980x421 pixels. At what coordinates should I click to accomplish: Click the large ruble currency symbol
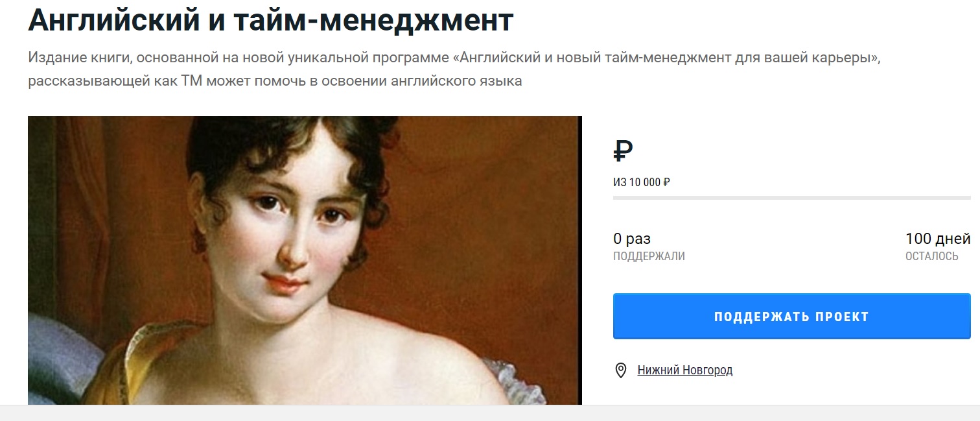coord(623,151)
